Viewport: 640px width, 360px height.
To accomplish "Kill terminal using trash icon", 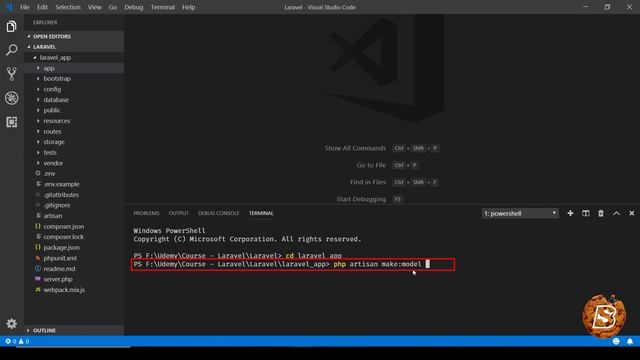I will (x=601, y=213).
